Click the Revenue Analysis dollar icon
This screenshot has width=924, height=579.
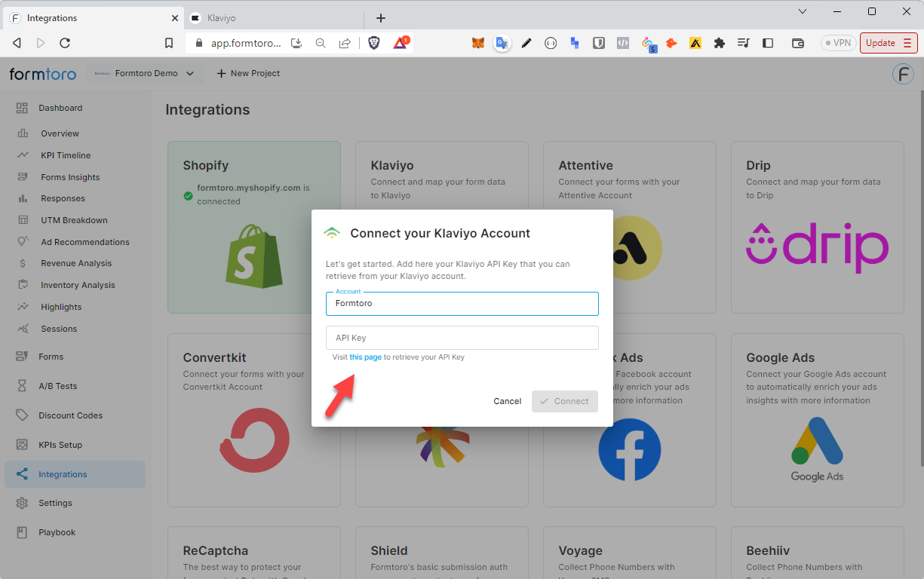[23, 263]
